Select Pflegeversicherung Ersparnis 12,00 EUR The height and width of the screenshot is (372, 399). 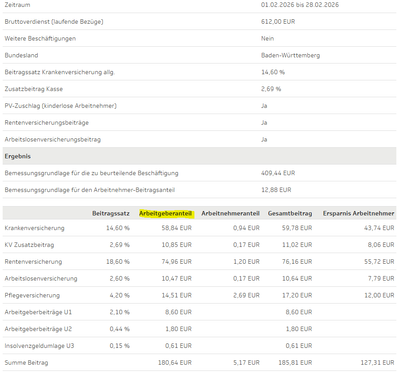coord(379,296)
